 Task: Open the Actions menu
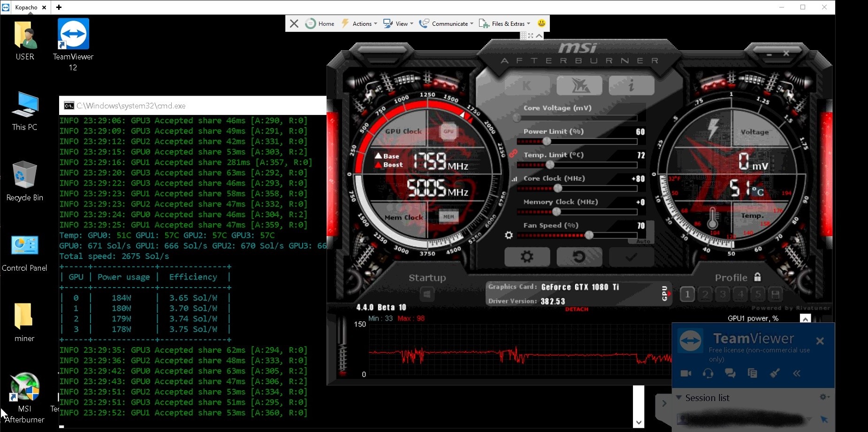pos(359,23)
